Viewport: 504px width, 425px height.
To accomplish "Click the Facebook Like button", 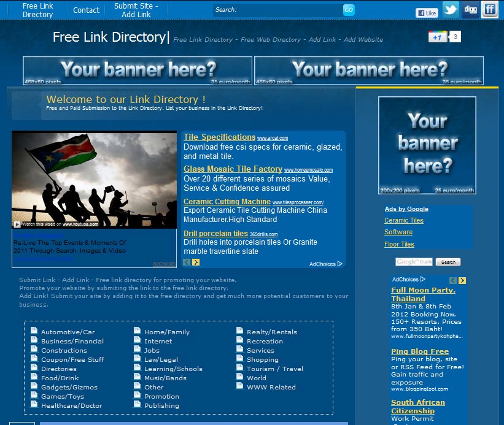I will tap(427, 13).
